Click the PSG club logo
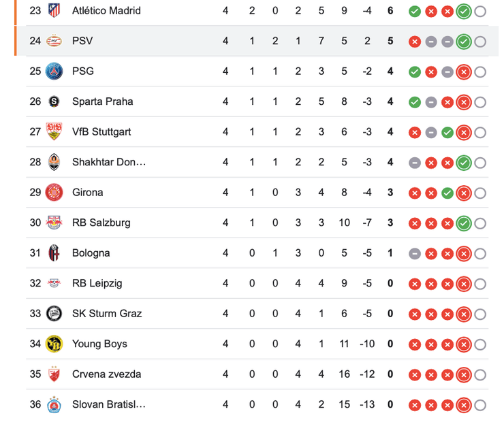This screenshot has height=422, width=504. click(x=54, y=71)
